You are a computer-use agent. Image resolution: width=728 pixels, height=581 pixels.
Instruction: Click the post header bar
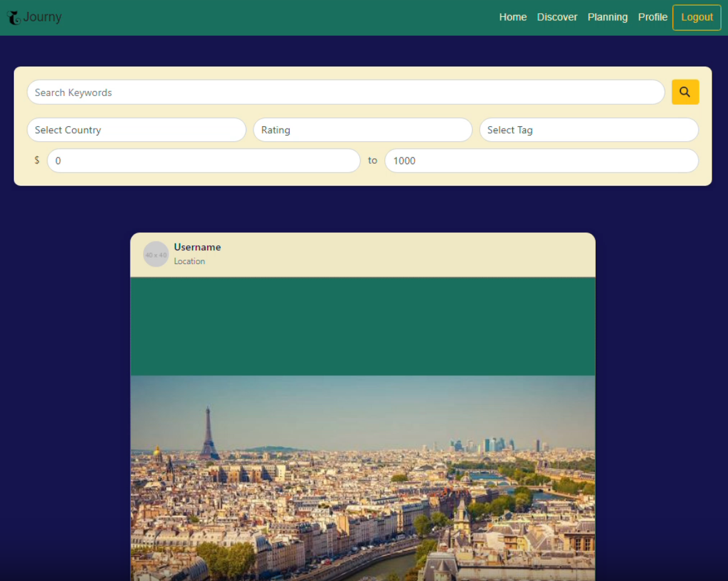click(x=362, y=254)
